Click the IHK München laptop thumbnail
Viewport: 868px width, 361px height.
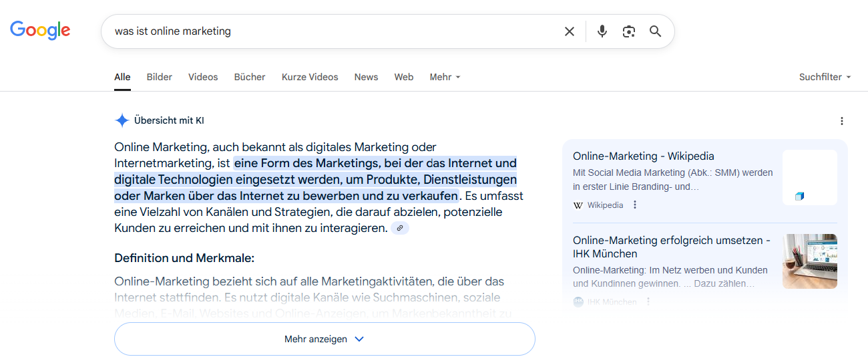click(810, 261)
